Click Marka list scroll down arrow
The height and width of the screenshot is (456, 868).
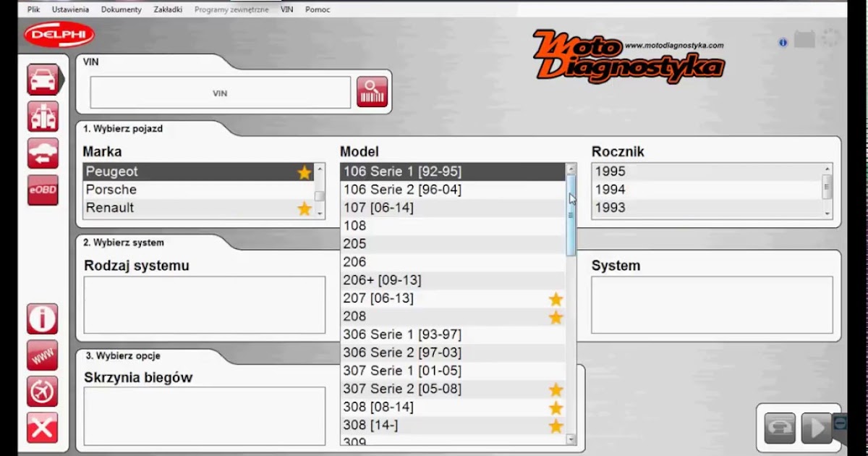320,214
